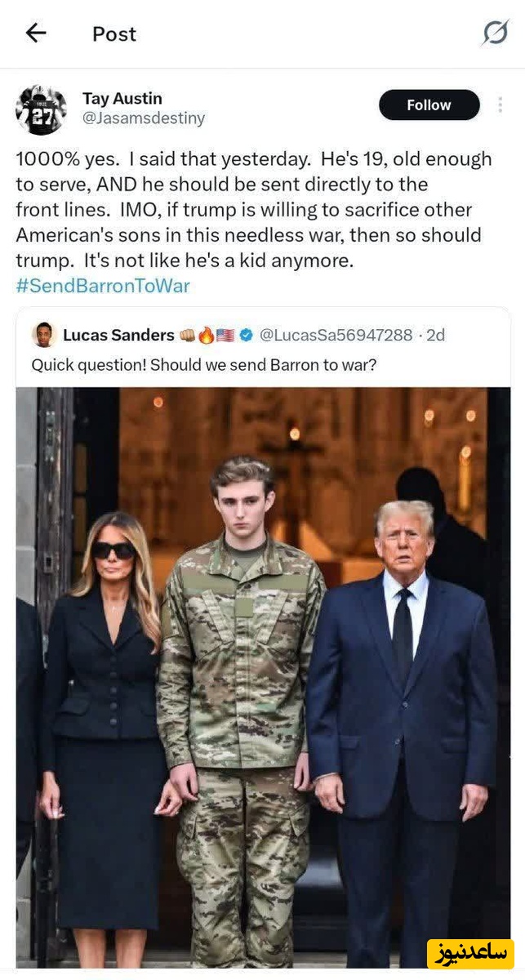Click the US flag emoji in quoted name
525x980 pixels.
click(x=225, y=335)
